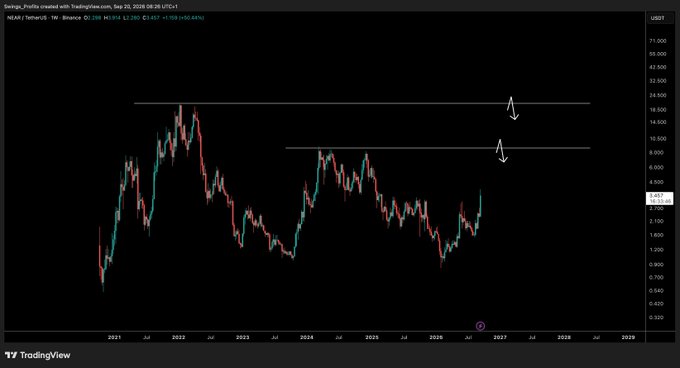Click the 4.500 price axis label
The width and height of the screenshot is (680, 368).
click(x=657, y=182)
